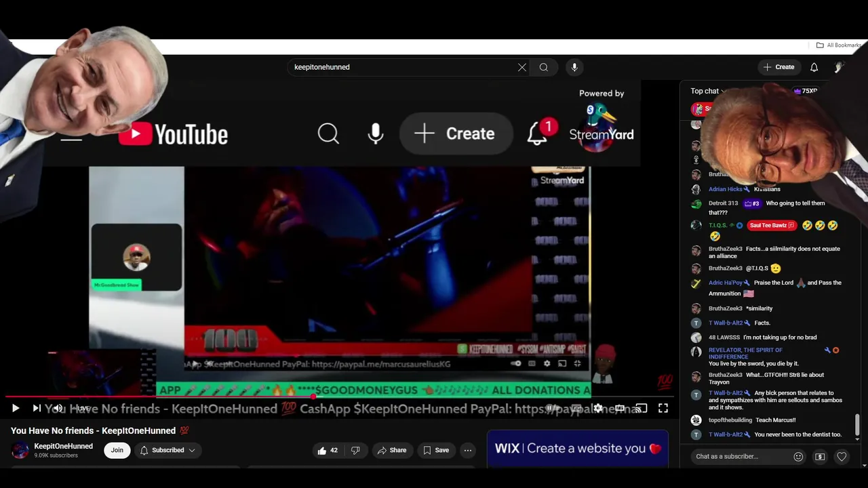Click the Saul Tee Bawlz red member chip

tap(772, 225)
